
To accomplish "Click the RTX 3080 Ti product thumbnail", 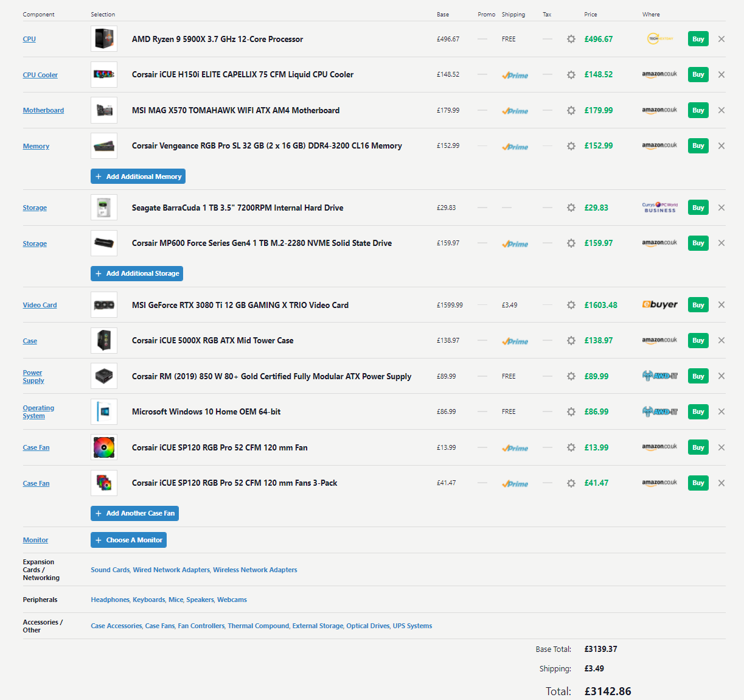I will [104, 305].
